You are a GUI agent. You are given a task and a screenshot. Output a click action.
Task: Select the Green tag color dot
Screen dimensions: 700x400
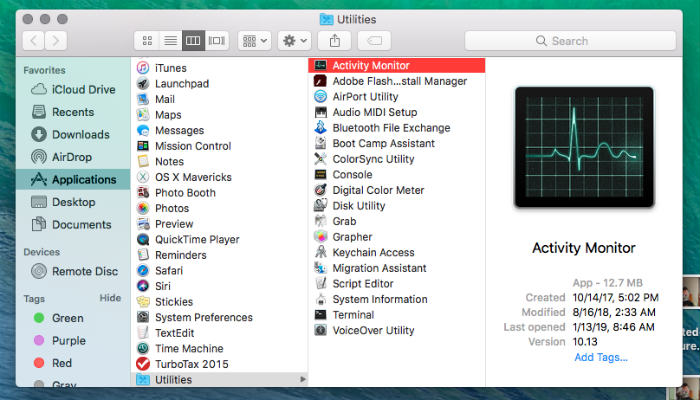39,318
